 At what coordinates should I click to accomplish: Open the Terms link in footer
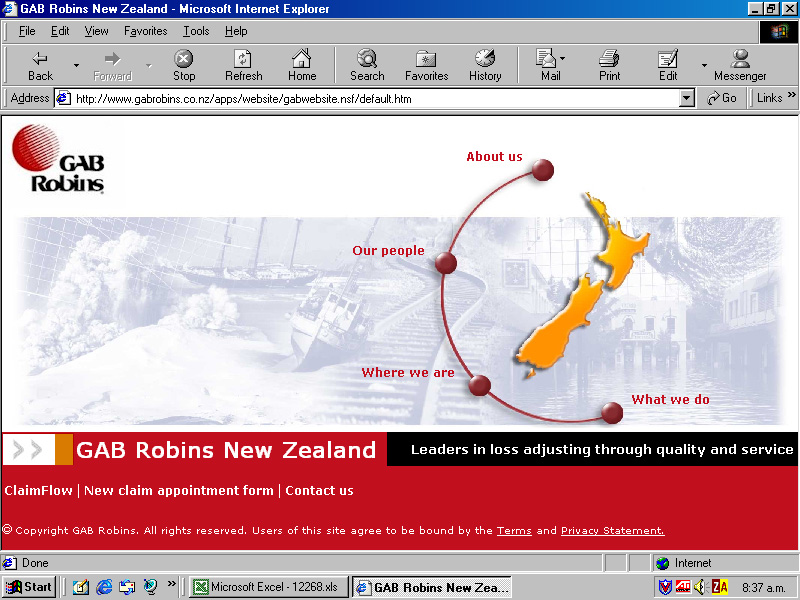pyautogui.click(x=514, y=531)
